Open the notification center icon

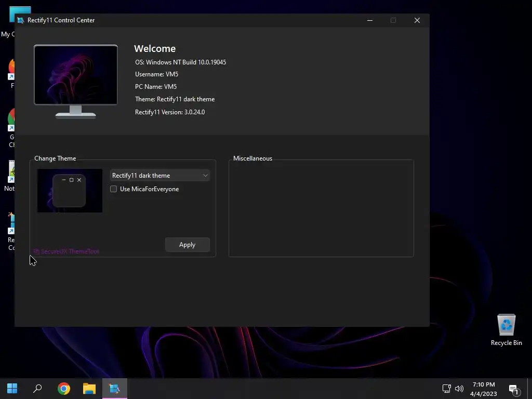513,390
